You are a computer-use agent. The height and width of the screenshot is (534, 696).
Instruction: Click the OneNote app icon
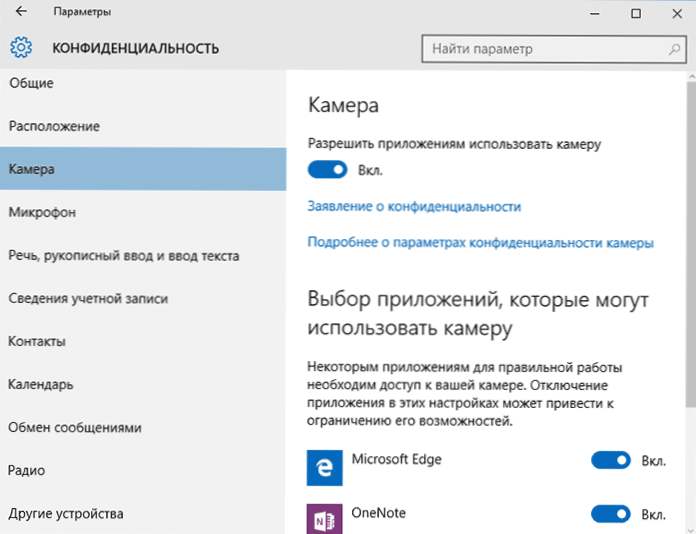coord(324,519)
